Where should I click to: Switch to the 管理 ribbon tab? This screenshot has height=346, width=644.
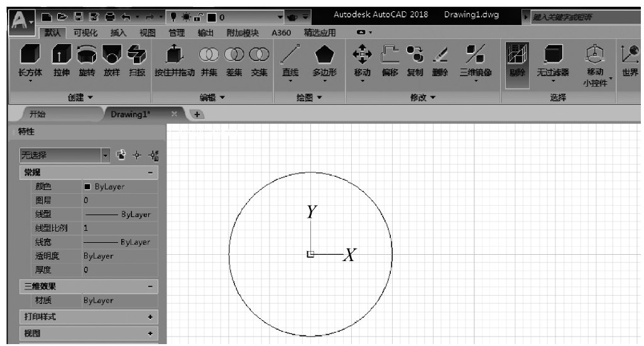pos(177,33)
